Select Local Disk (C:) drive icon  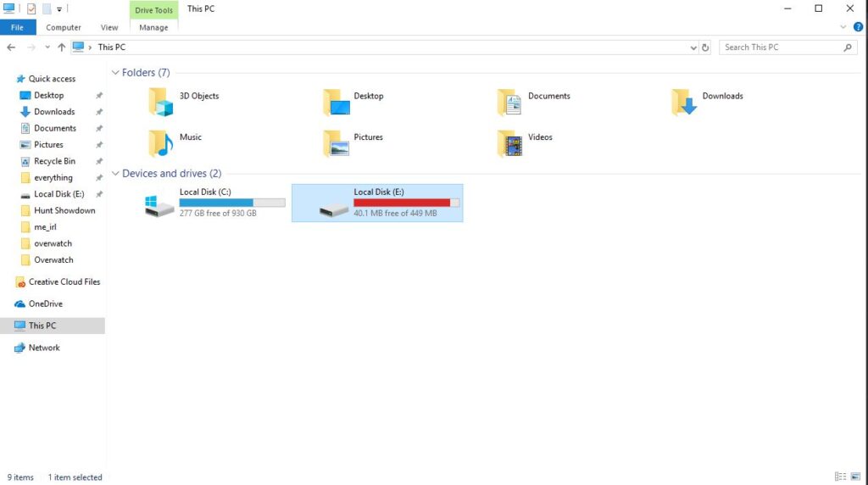click(159, 205)
